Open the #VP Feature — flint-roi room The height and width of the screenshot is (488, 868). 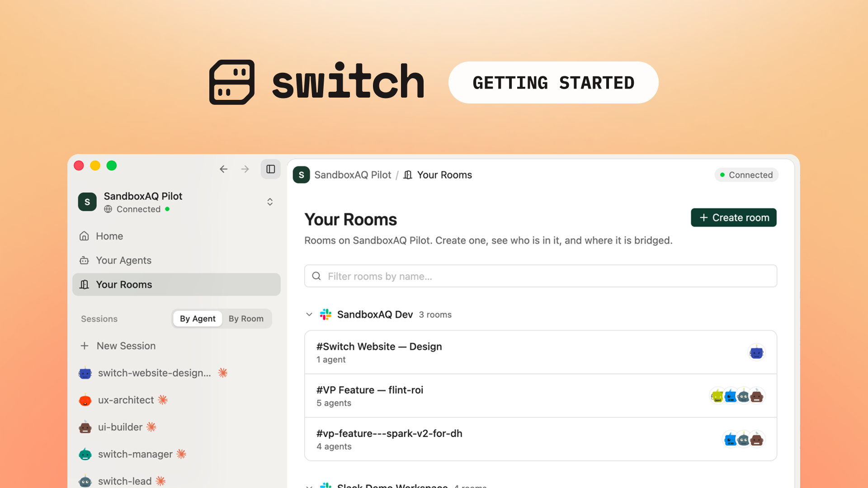(541, 396)
